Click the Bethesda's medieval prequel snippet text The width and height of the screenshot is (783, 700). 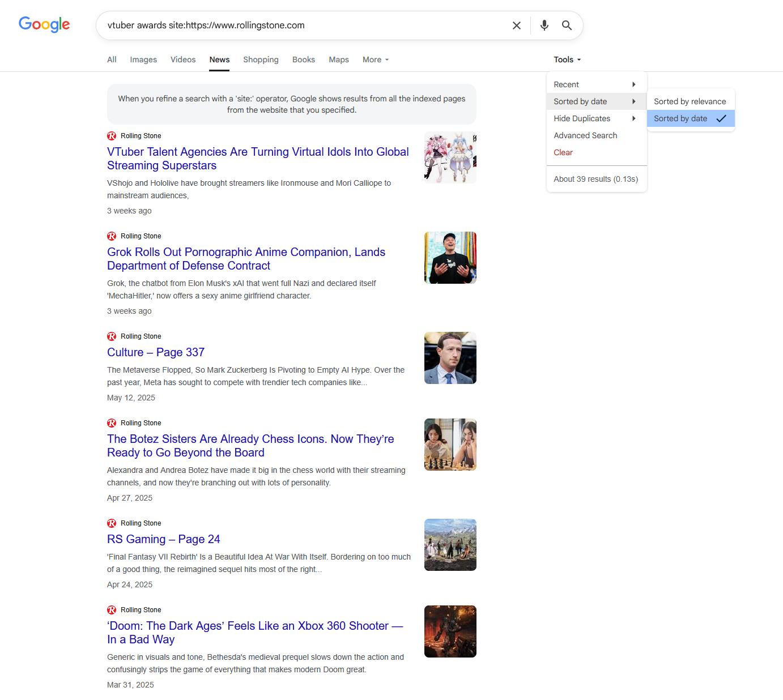click(x=256, y=663)
